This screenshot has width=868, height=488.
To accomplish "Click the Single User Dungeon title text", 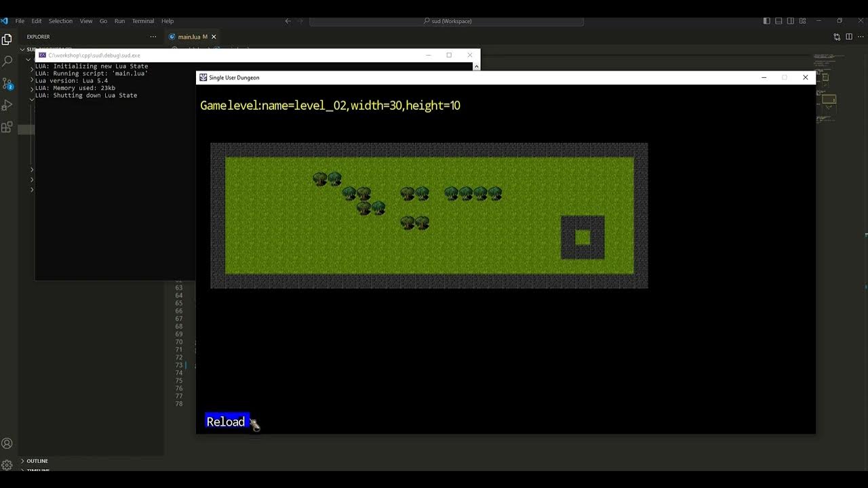I will click(234, 77).
